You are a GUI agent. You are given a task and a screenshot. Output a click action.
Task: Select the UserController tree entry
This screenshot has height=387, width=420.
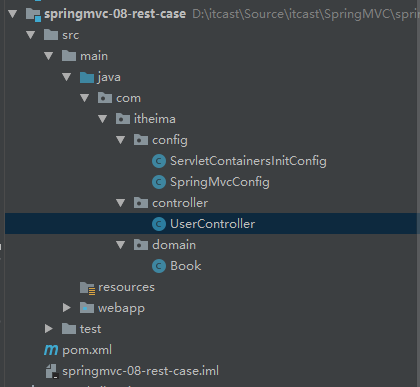coord(211,224)
